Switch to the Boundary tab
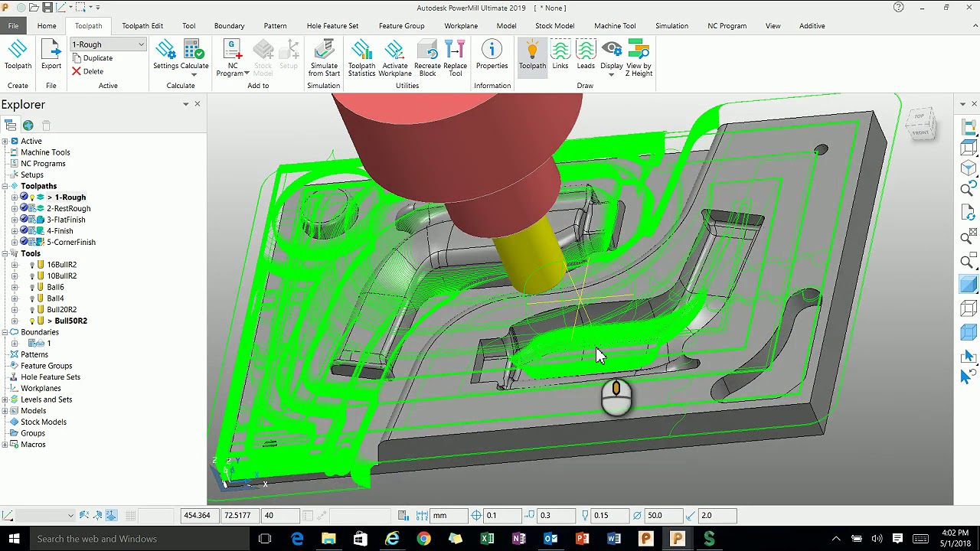980x551 pixels. (229, 25)
